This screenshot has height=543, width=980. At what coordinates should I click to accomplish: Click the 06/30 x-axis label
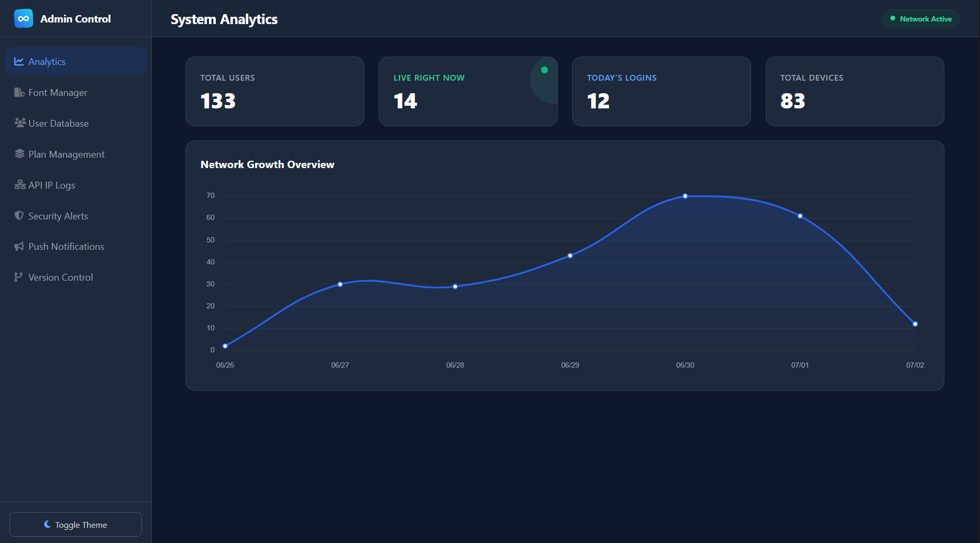click(685, 365)
